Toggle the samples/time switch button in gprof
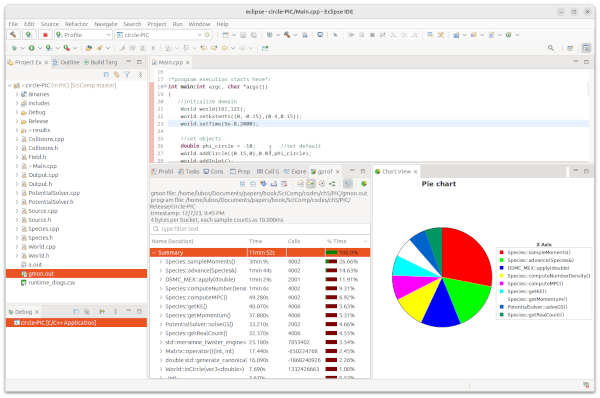The image size is (600, 398). [347, 184]
